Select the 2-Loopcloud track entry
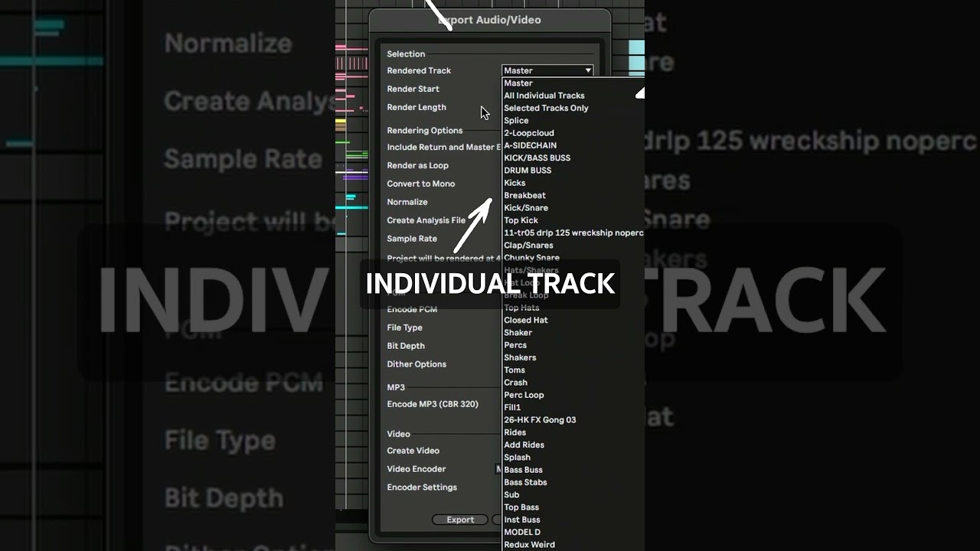The height and width of the screenshot is (551, 980). tap(529, 133)
